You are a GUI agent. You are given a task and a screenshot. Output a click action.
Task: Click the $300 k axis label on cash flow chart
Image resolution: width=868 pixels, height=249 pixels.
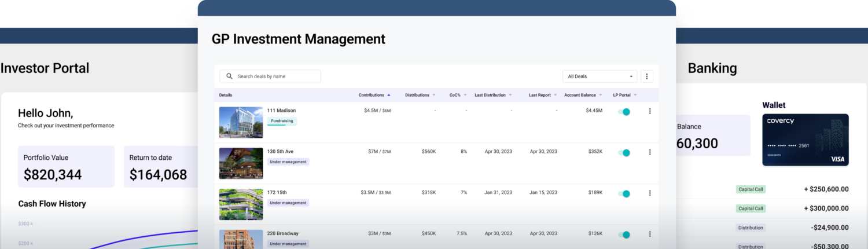point(25,224)
